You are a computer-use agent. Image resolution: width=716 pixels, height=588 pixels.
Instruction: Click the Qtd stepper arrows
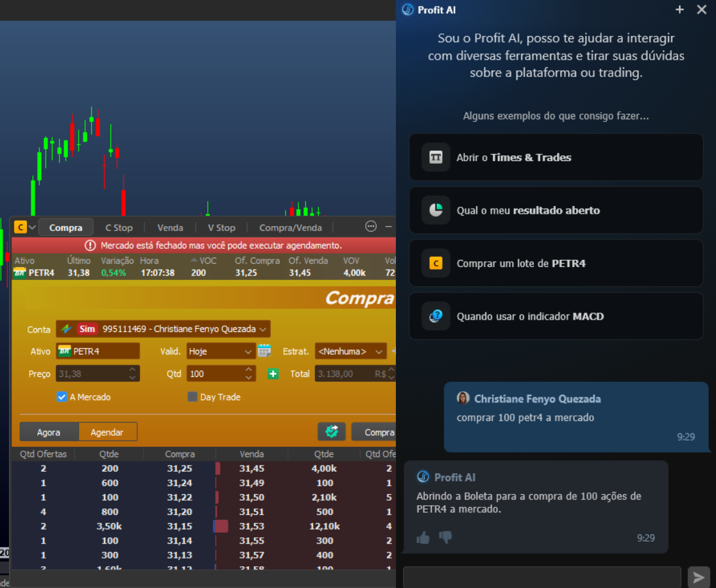point(249,373)
